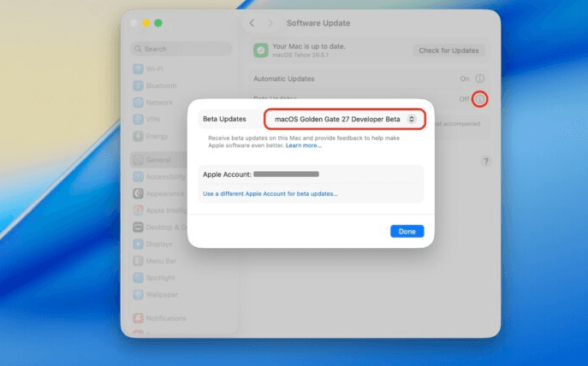This screenshot has height=366, width=588.
Task: Open the Learn more link
Action: (x=303, y=145)
